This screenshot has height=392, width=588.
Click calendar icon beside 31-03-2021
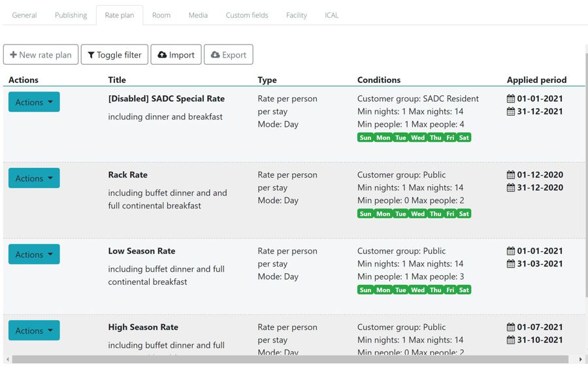click(x=511, y=264)
